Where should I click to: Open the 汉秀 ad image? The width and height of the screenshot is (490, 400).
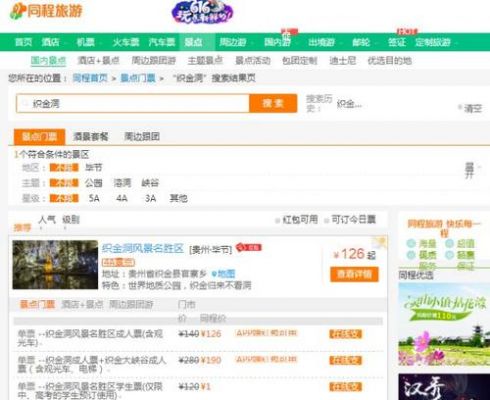[444, 387]
